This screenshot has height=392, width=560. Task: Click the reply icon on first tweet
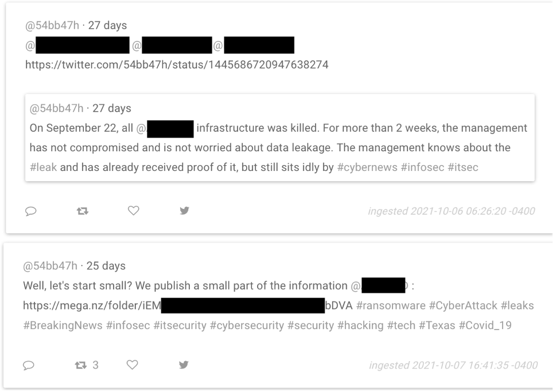[x=30, y=211]
